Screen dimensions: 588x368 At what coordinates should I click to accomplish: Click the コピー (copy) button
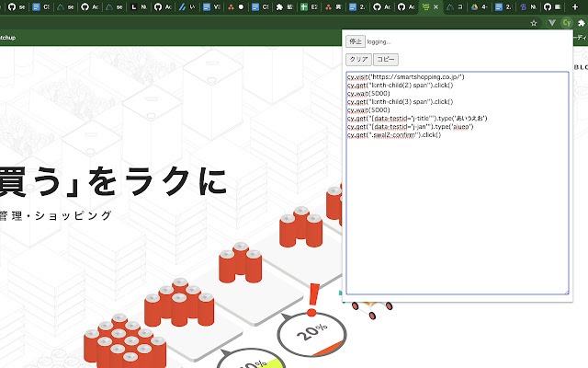[x=386, y=59]
